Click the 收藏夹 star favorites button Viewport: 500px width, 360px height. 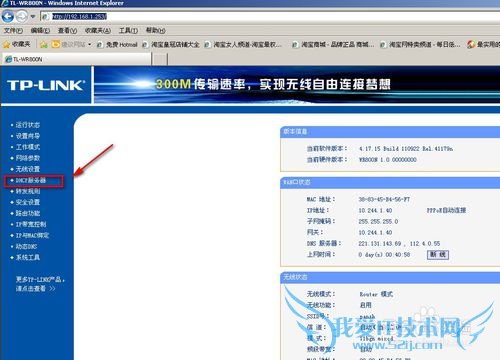(x=17, y=44)
